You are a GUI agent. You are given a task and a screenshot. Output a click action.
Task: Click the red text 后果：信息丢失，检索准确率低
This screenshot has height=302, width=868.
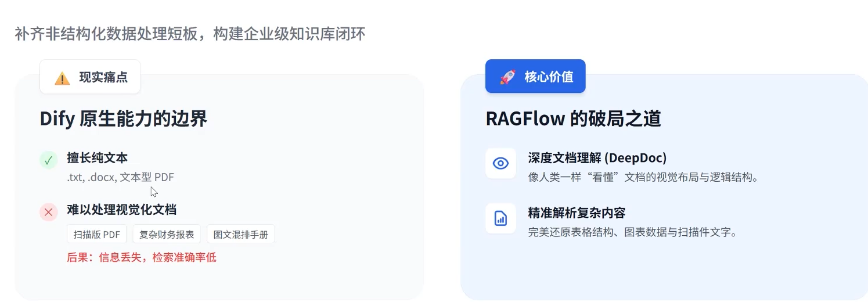(142, 257)
